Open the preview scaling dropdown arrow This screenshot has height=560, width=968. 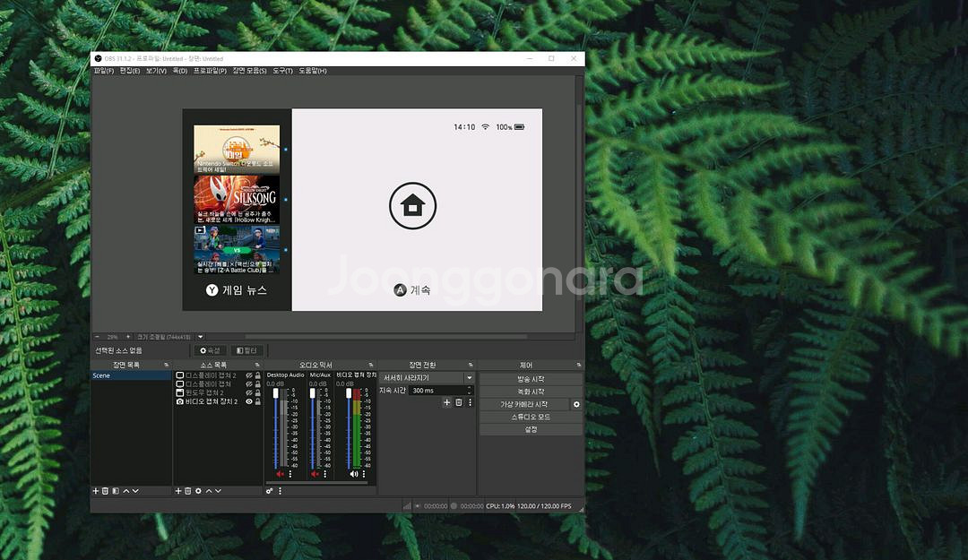click(x=201, y=337)
